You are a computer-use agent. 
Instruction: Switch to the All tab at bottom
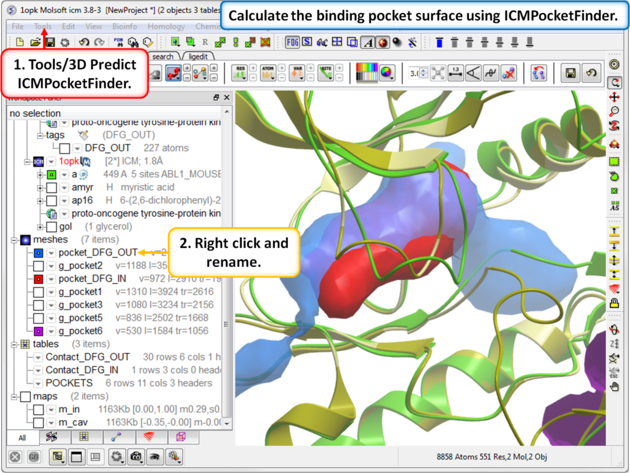pyautogui.click(x=22, y=438)
